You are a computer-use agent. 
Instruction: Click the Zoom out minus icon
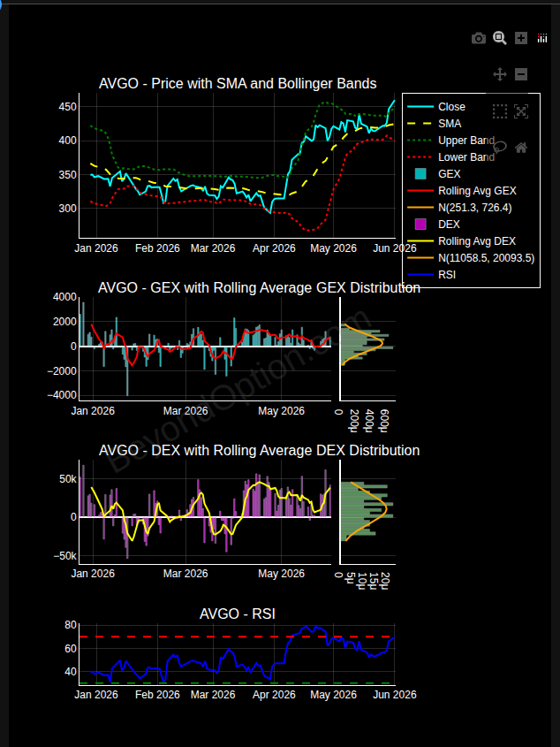coord(521,74)
